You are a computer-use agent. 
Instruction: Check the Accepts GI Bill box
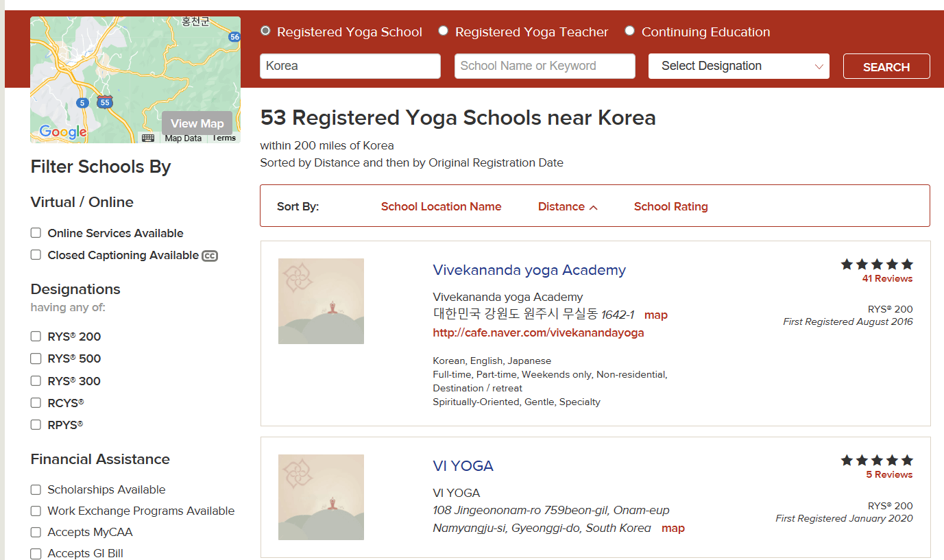coord(36,553)
